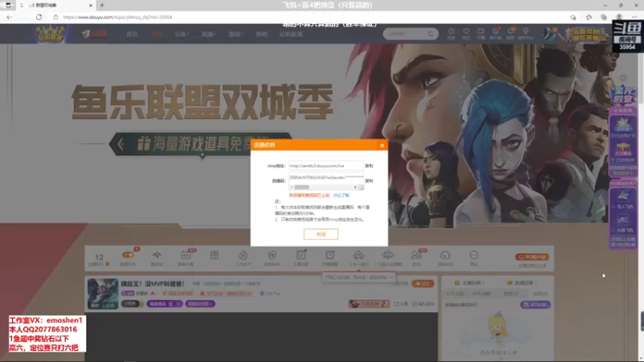
Task: Click the UFO flying saucer icon
Action: point(388,255)
